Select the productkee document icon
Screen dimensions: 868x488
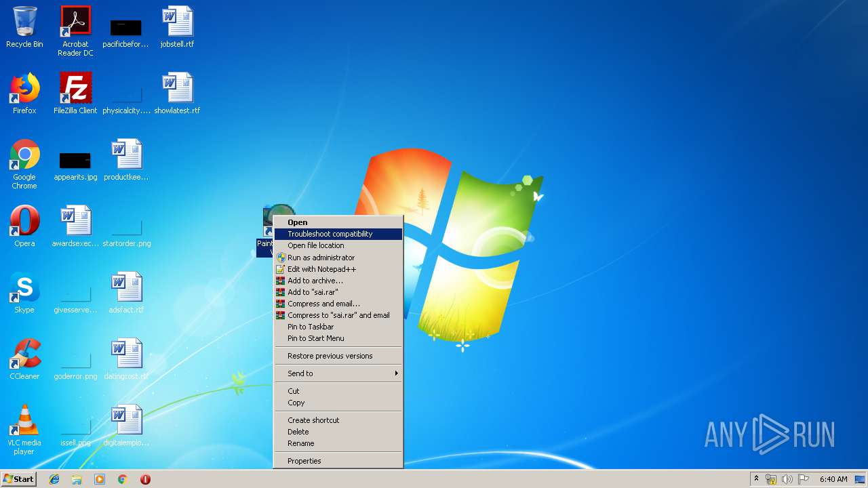126,160
